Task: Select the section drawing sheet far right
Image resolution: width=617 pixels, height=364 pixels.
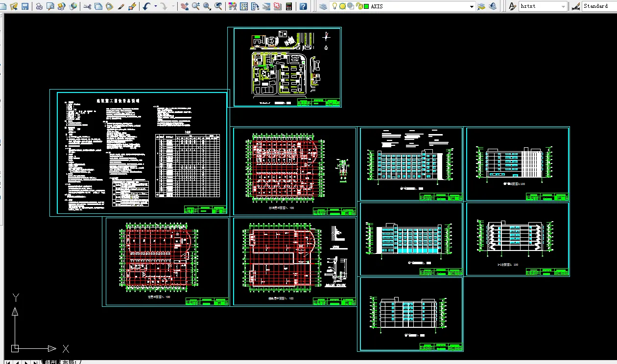Action: click(518, 239)
